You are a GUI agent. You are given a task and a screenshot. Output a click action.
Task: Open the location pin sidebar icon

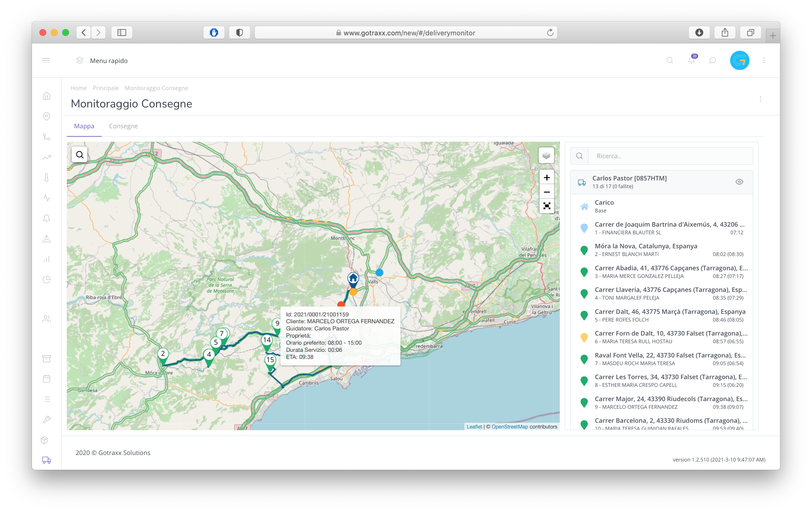click(47, 116)
